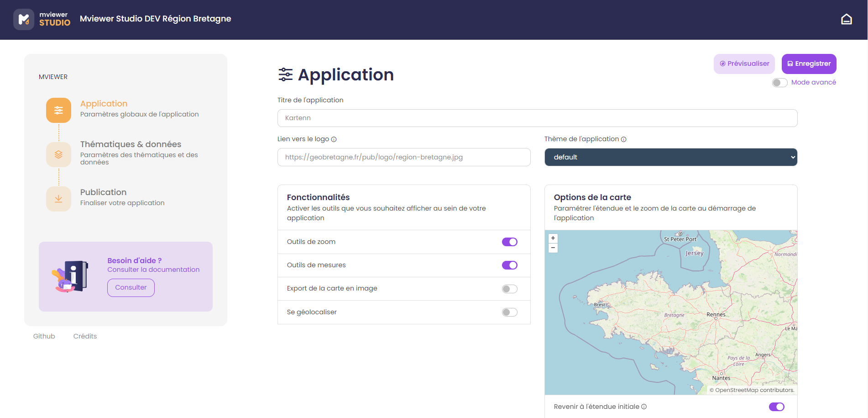This screenshot has width=868, height=418.
Task: Turn off Revenir à l'étendue initiale toggle
Action: 777,407
